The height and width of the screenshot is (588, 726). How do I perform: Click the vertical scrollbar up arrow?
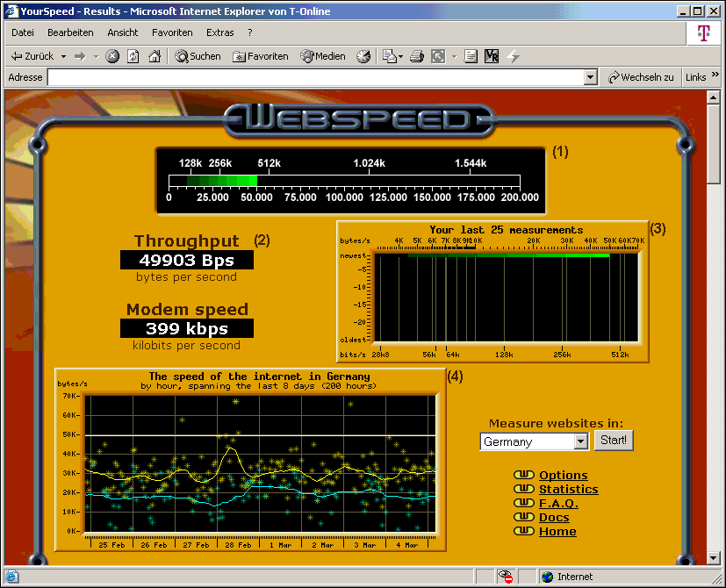pyautogui.click(x=713, y=97)
